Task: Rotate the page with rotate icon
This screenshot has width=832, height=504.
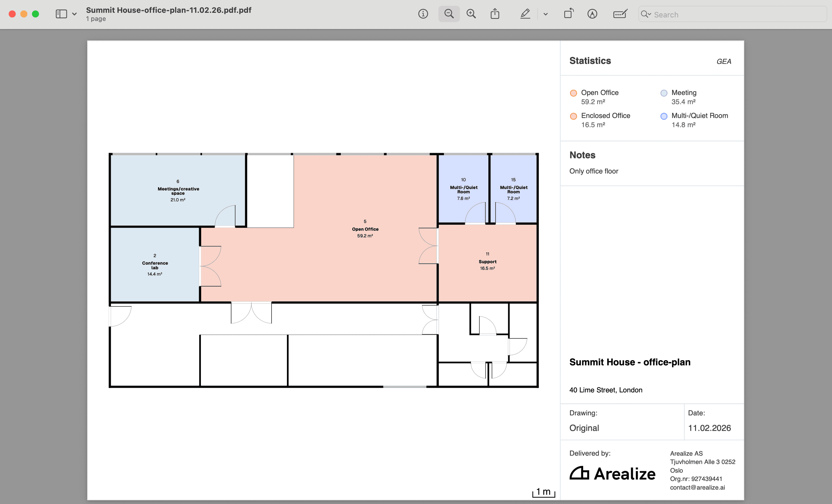Action: (x=569, y=13)
